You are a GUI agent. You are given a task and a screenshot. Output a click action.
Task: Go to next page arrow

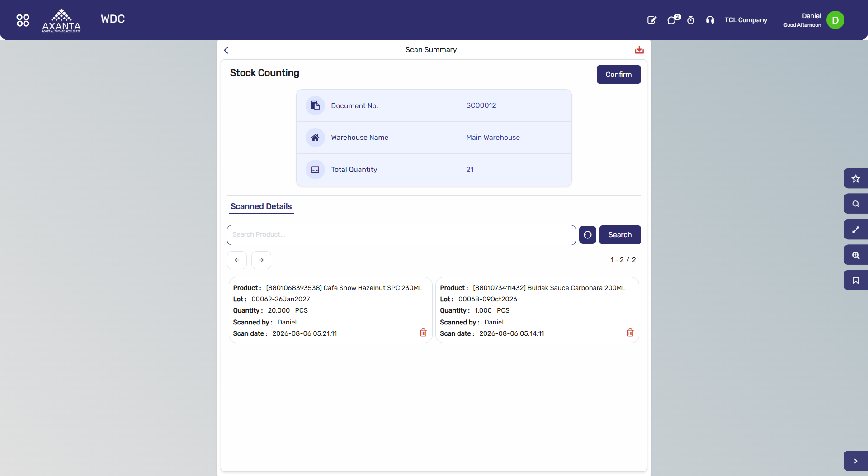pyautogui.click(x=261, y=260)
